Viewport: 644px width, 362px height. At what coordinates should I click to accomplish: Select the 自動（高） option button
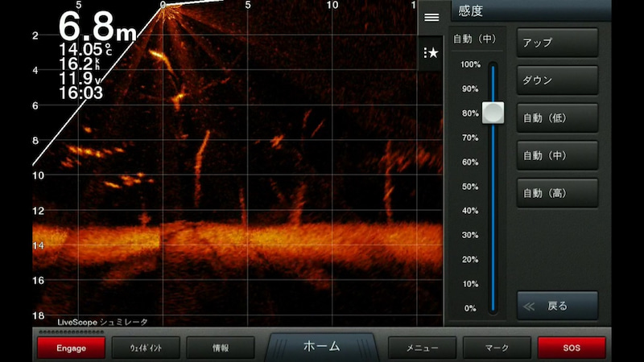pos(557,193)
